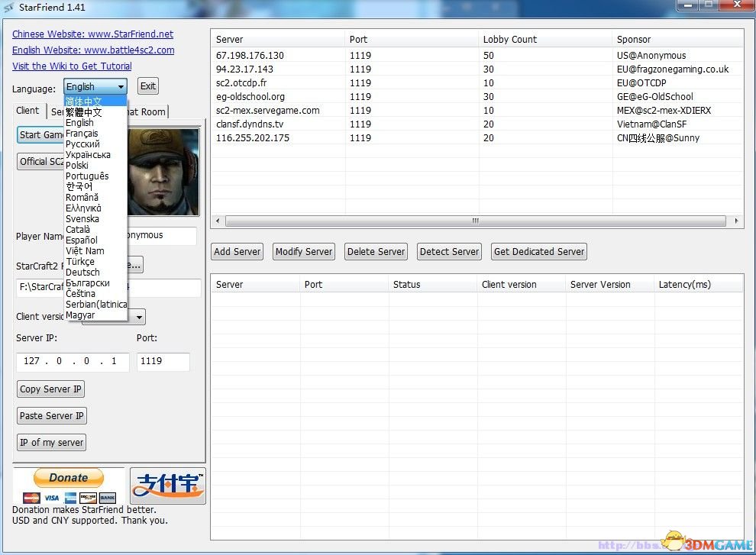Expand the Client version combo box
756x555 pixels.
(x=138, y=317)
